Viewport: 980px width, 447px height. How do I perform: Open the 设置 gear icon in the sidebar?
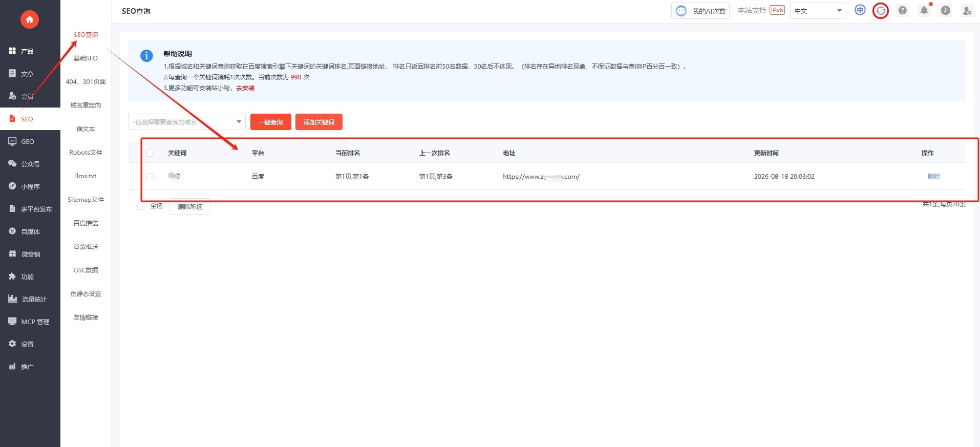[12, 344]
